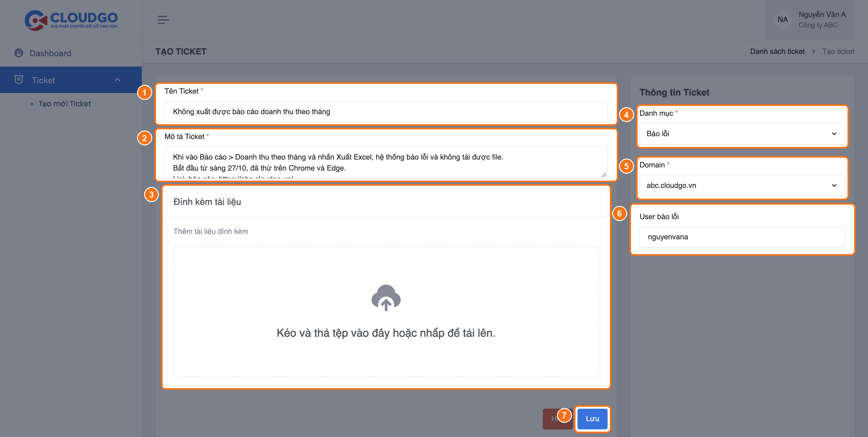Click the description textarea resize handle
Image resolution: width=868 pixels, height=437 pixels.
[604, 175]
